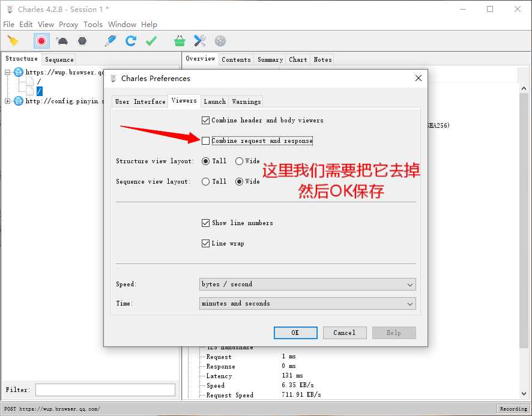Screen dimensions: 532x416
Task: Click OK to save preferences
Action: (x=295, y=333)
